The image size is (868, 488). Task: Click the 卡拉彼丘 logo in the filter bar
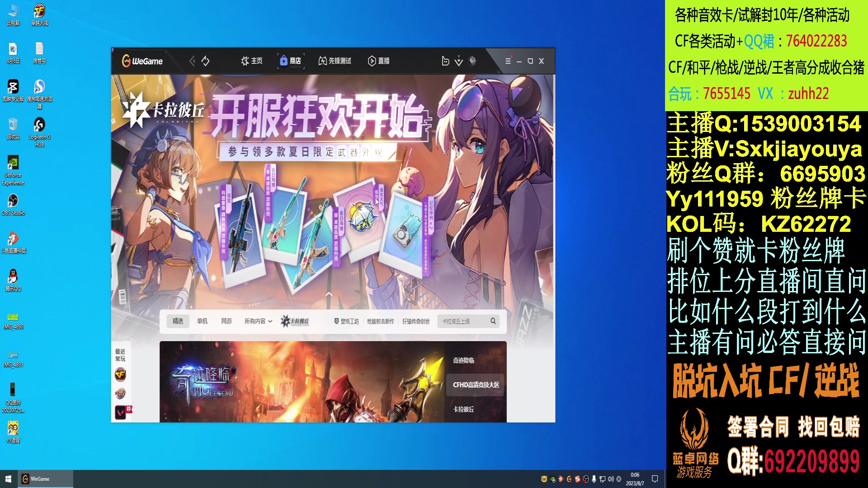click(x=295, y=321)
